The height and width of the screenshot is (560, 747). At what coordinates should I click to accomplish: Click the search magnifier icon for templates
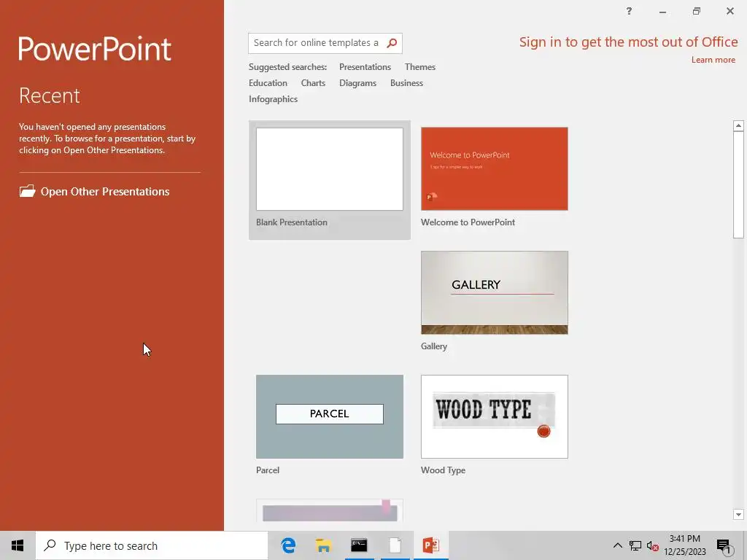pyautogui.click(x=392, y=43)
